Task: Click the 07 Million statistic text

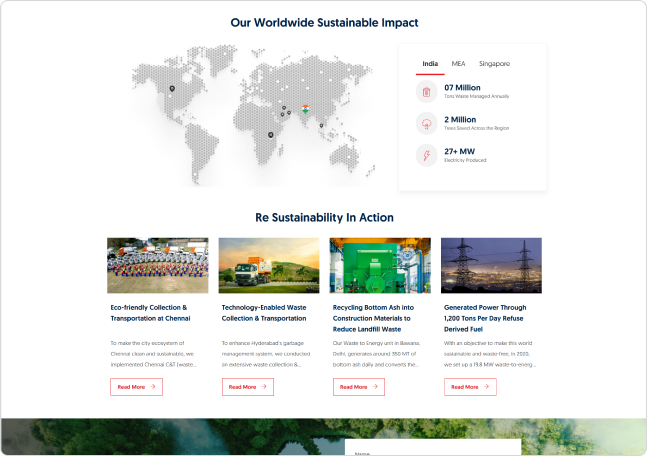Action: pos(462,87)
